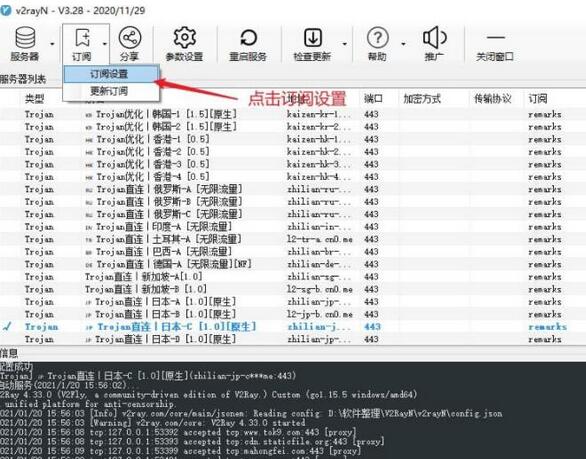Image resolution: width=586 pixels, height=459 pixels.
Task: Select server row 香港-3 [0.5]
Action: 293,164
